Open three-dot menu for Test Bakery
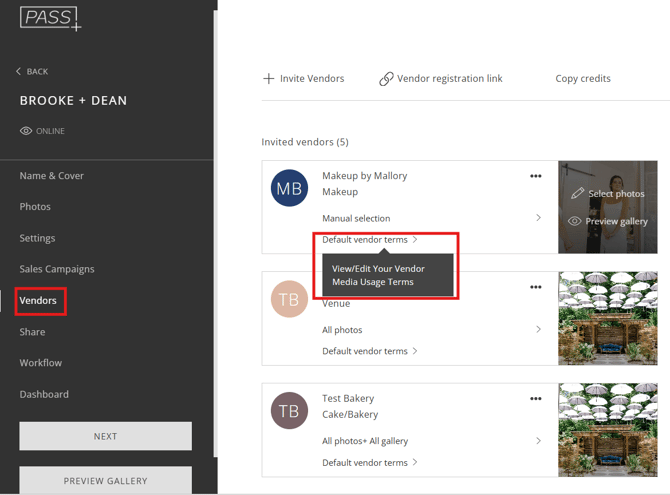The height and width of the screenshot is (495, 670). (x=535, y=399)
